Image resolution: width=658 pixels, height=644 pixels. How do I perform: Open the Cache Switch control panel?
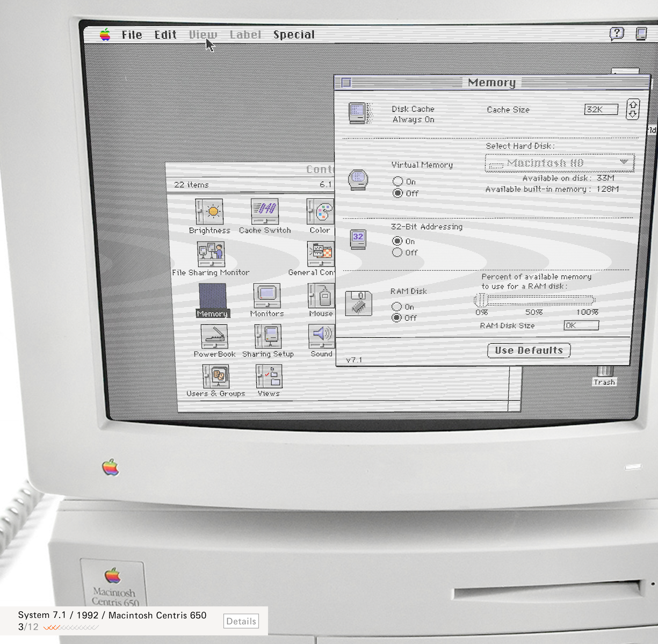tap(265, 212)
